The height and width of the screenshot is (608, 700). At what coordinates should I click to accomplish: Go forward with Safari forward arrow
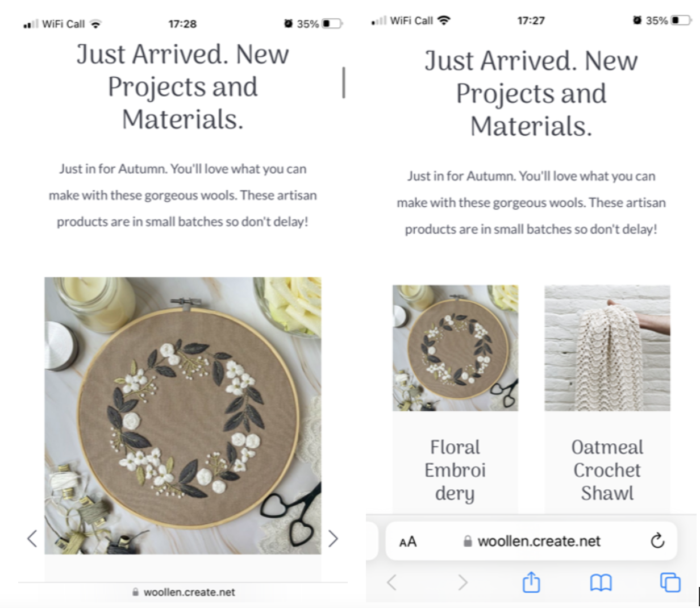(x=463, y=582)
